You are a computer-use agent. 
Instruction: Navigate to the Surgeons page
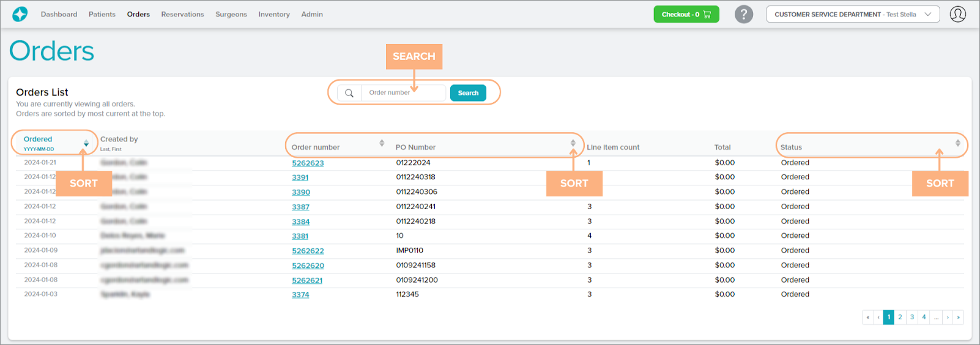[x=231, y=14]
